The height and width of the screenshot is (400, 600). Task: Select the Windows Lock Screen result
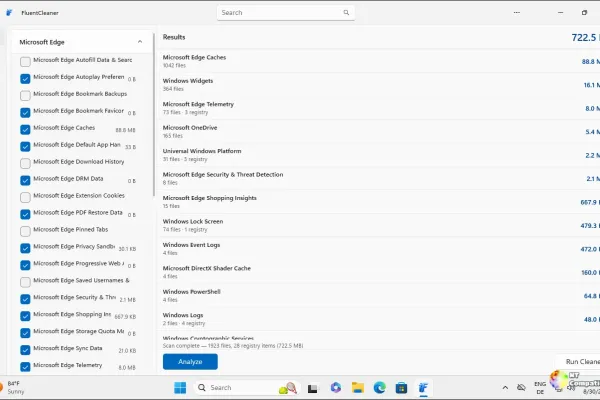pos(381,225)
